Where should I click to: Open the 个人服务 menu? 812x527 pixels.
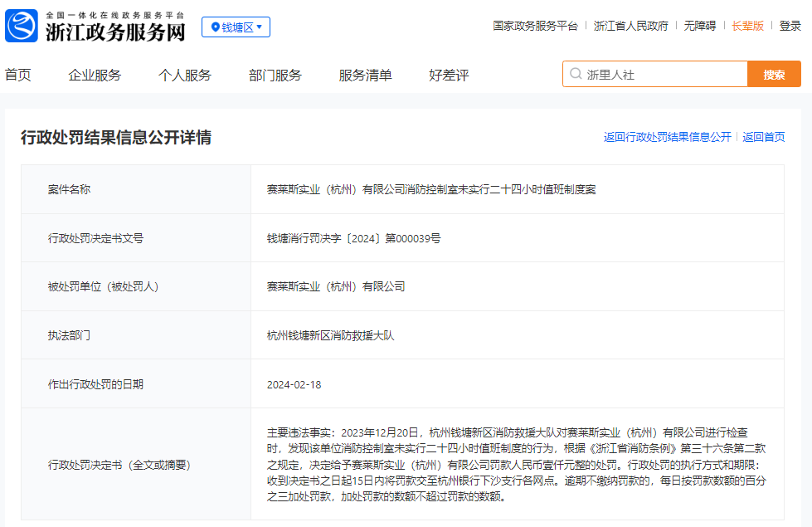[x=185, y=76]
